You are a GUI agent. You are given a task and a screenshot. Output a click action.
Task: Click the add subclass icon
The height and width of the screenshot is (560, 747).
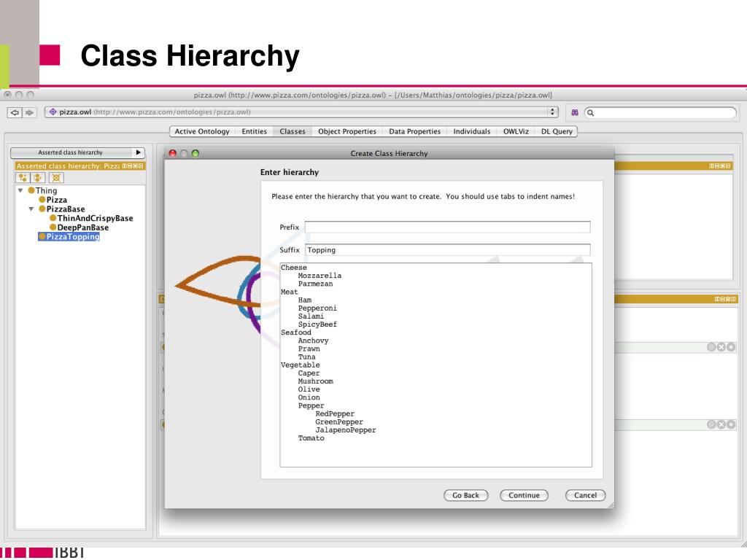coord(23,178)
